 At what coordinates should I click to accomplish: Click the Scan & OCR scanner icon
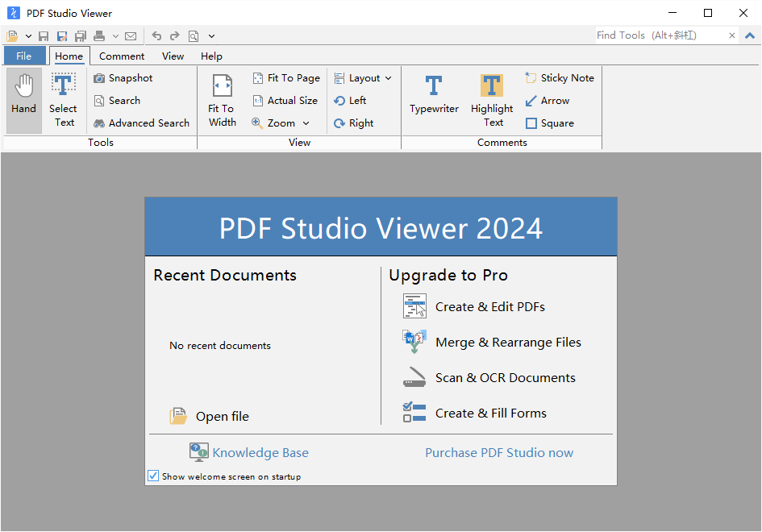tap(414, 377)
